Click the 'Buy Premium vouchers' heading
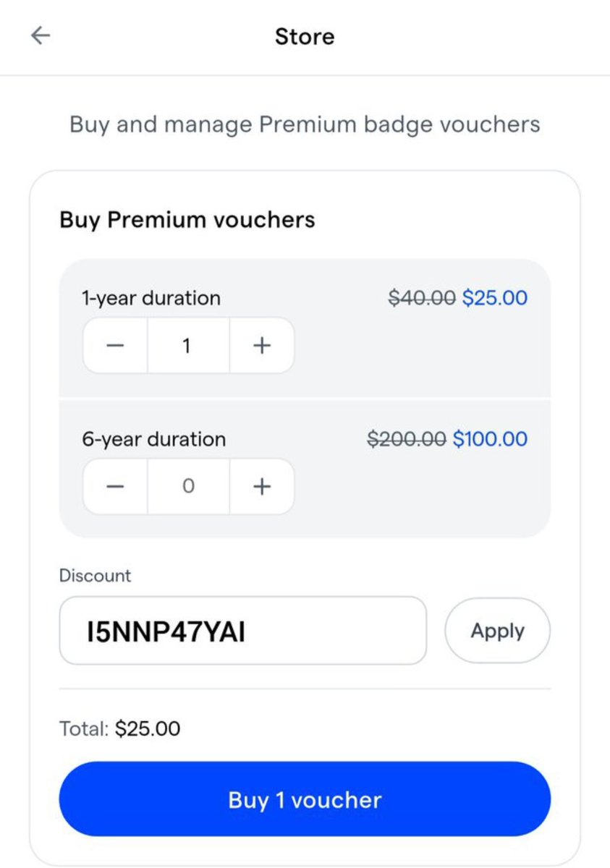This screenshot has height=868, width=610. [x=187, y=219]
